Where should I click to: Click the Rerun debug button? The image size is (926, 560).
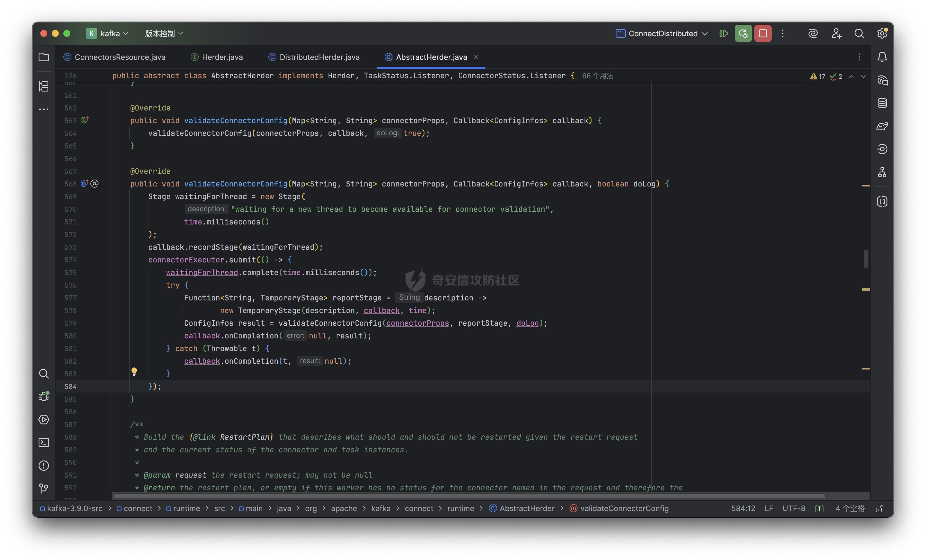tap(743, 33)
